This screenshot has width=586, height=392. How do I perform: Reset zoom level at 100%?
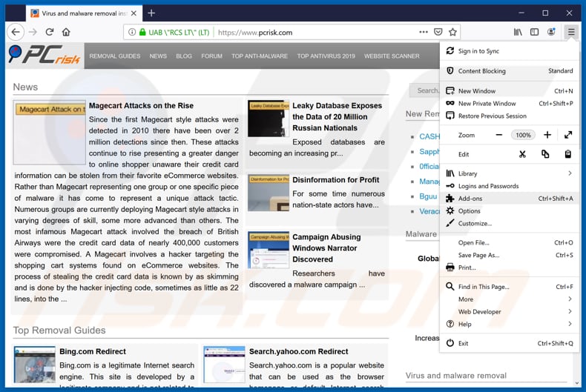pos(524,135)
